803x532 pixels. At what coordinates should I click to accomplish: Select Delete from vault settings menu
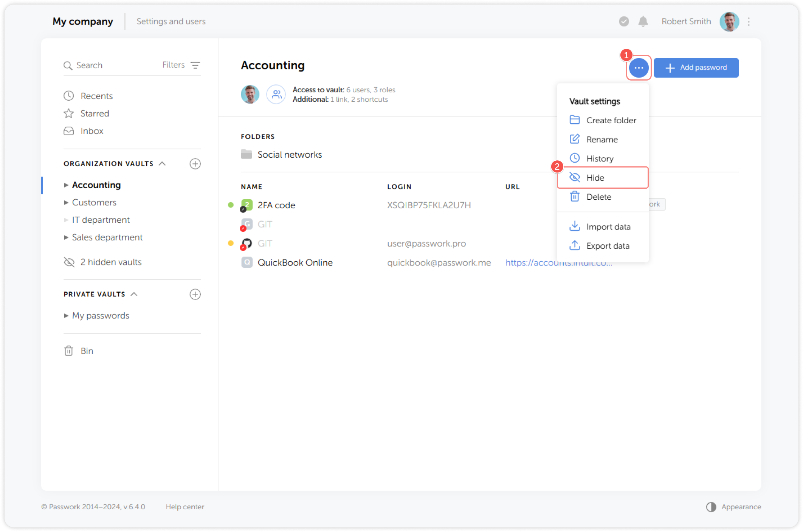598,197
